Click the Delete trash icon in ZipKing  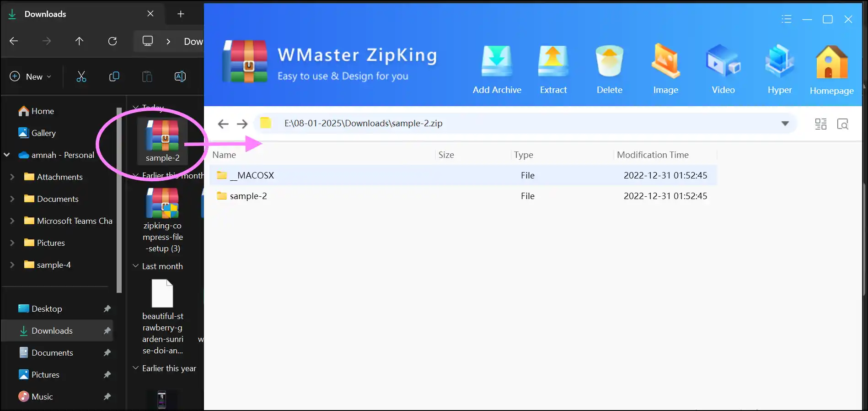click(x=609, y=62)
